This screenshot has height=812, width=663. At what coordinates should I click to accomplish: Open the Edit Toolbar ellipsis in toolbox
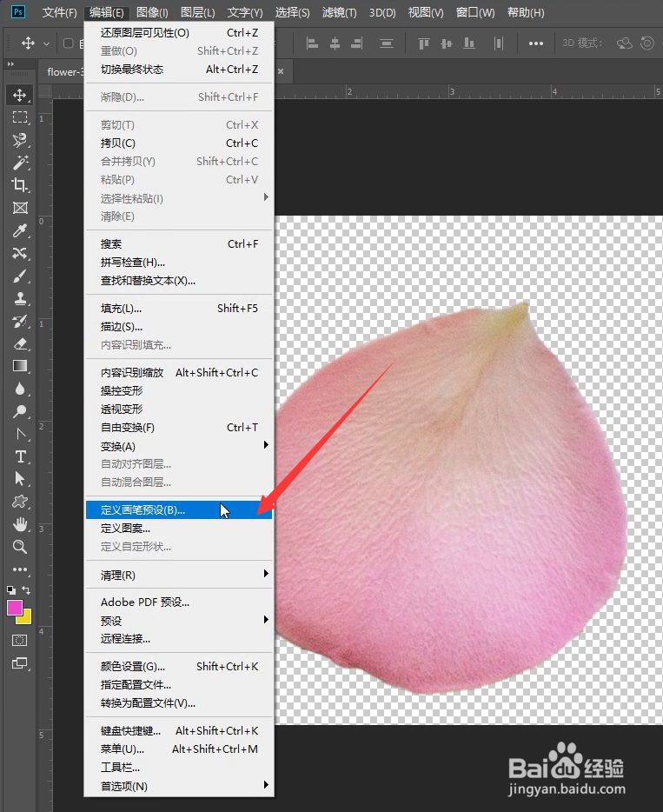point(20,569)
